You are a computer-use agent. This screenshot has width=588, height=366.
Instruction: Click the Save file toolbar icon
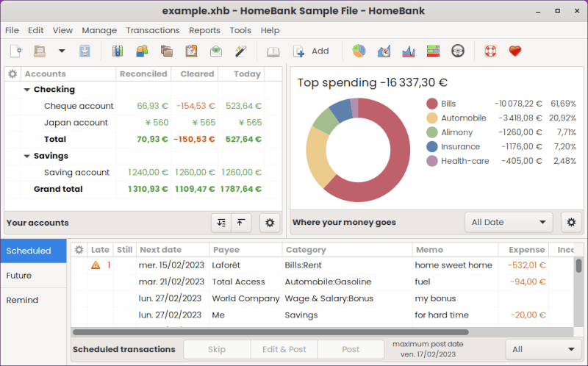click(85, 51)
